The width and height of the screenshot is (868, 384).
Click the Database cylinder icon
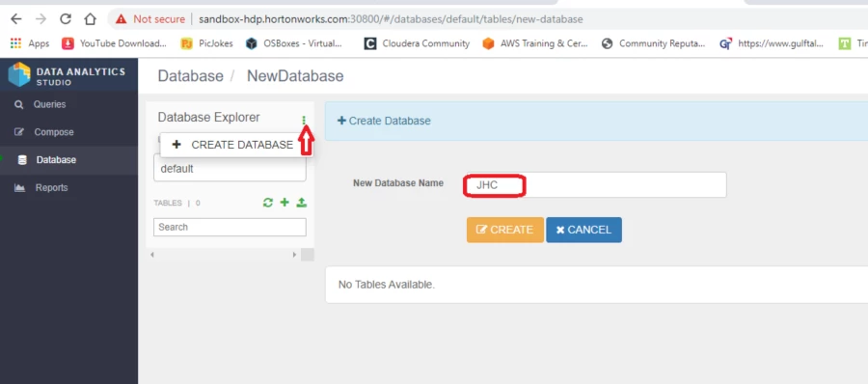(x=22, y=160)
